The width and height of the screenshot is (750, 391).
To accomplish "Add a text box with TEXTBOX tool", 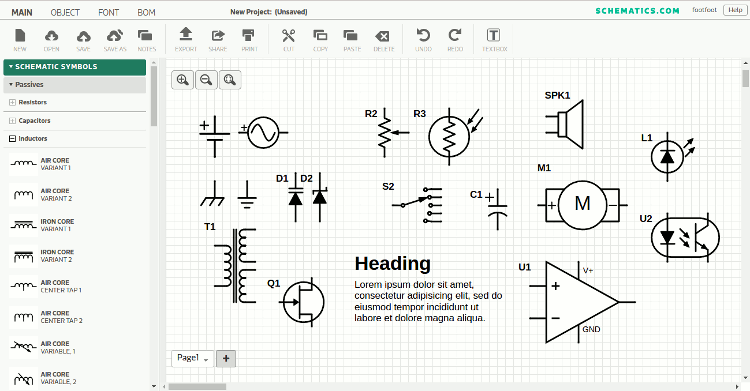I will pos(494,40).
